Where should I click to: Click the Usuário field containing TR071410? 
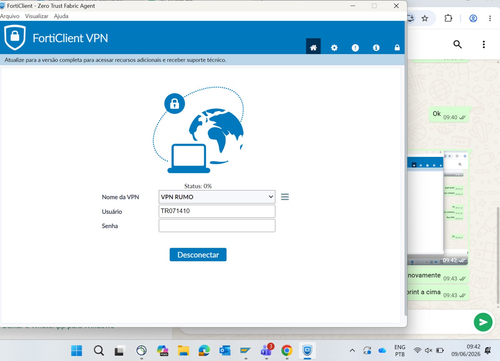(217, 211)
